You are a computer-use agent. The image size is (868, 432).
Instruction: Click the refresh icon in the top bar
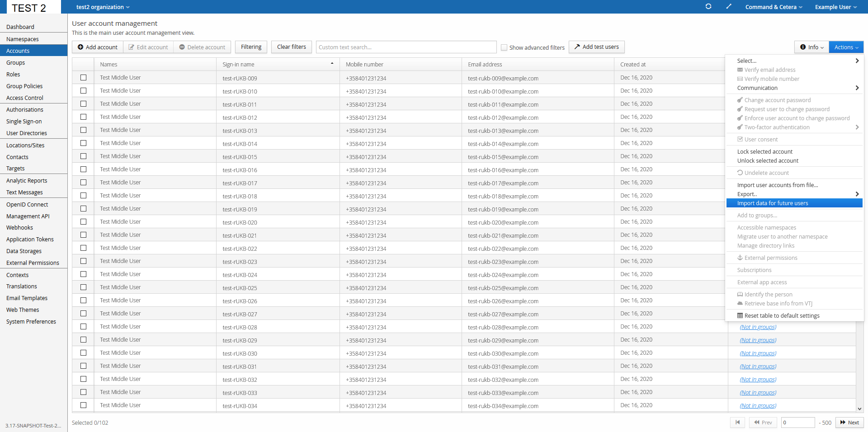[x=708, y=7]
